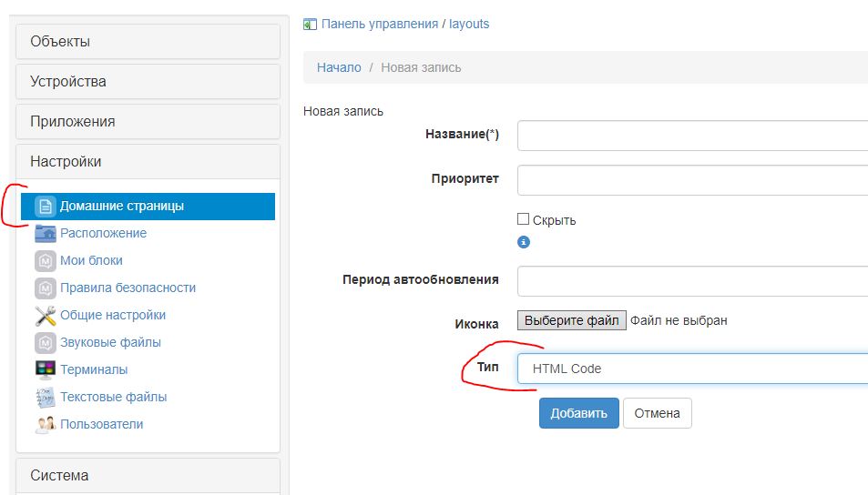This screenshot has width=868, height=495.
Task: Expand the Устройства sidebar section
Action: pyautogui.click(x=148, y=81)
